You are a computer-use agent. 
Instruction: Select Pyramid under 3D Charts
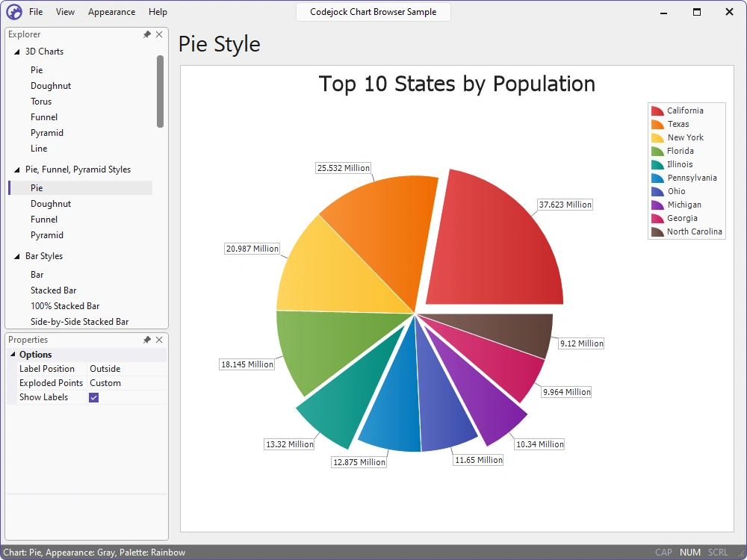pos(46,133)
